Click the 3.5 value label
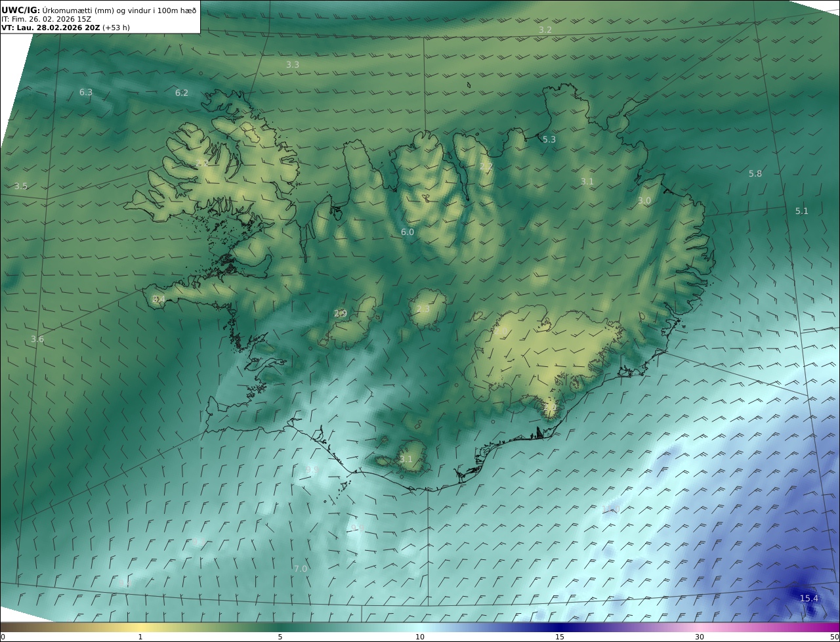The image size is (840, 642). click(21, 186)
